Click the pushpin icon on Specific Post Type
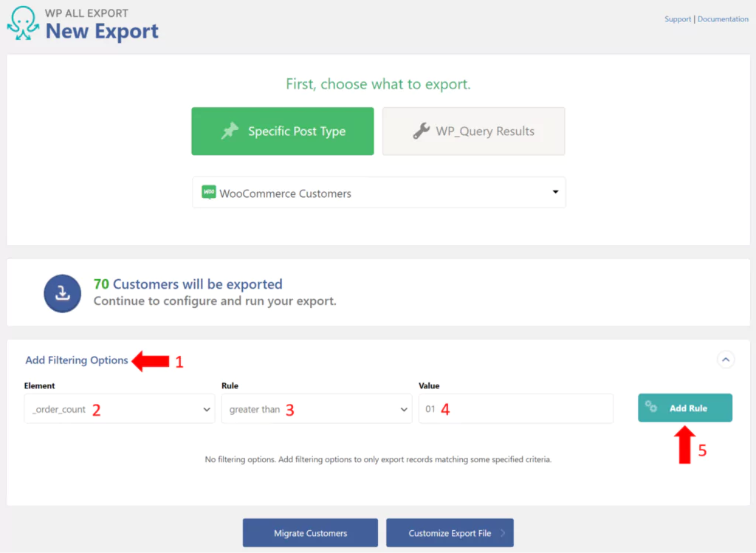The height and width of the screenshot is (553, 756). coord(230,131)
